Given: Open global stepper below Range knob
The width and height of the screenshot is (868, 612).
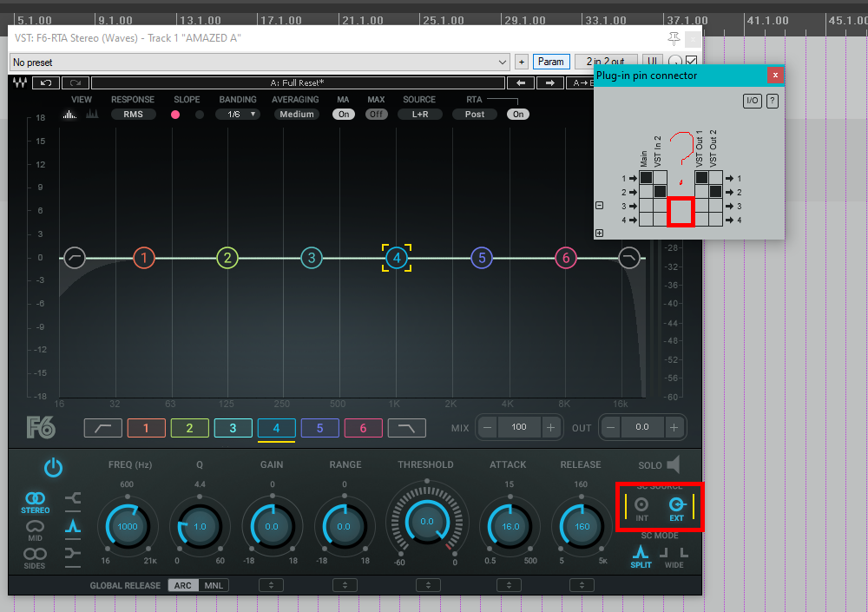Looking at the screenshot, I should 345,585.
